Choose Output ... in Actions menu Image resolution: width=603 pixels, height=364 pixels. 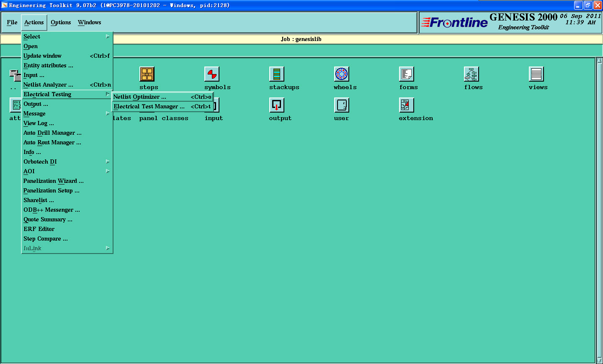click(x=67, y=104)
